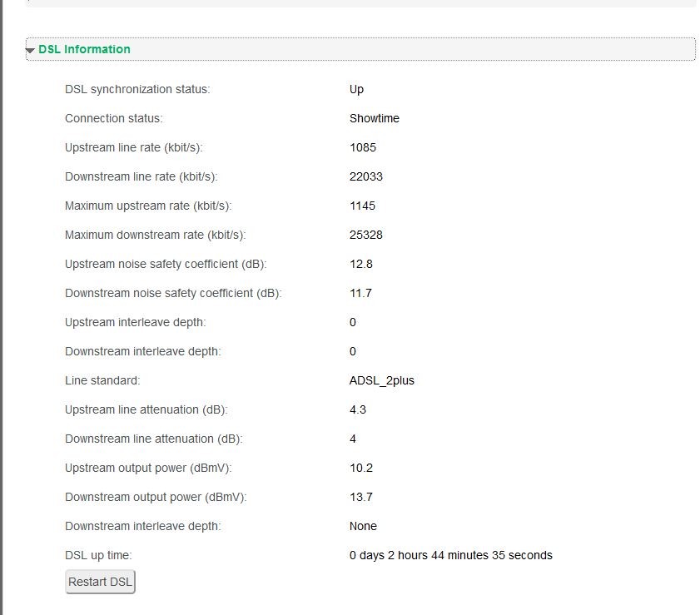The width and height of the screenshot is (700, 615).
Task: Select the connection status value 'Showtime'
Action: pyautogui.click(x=374, y=118)
